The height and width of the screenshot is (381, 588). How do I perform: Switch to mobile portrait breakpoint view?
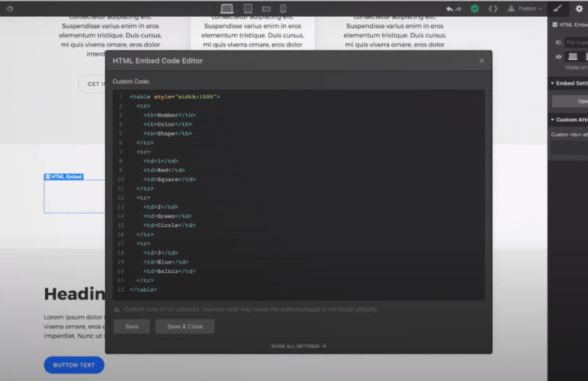click(283, 8)
